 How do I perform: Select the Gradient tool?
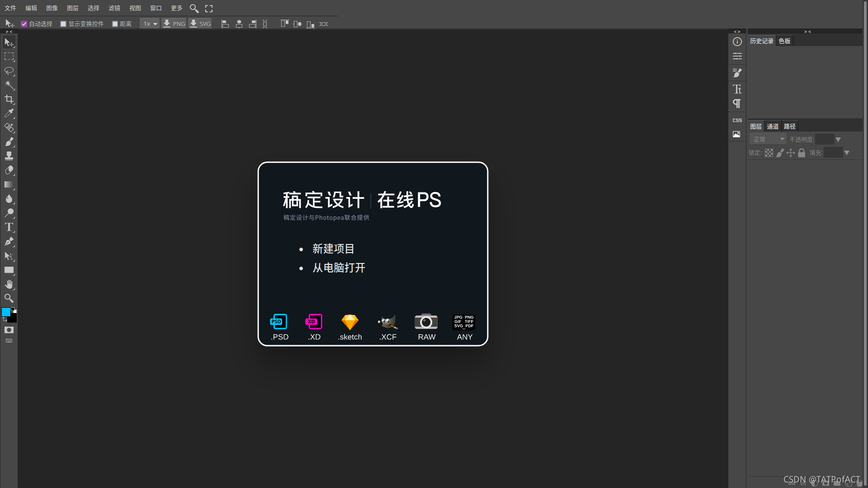(x=9, y=185)
